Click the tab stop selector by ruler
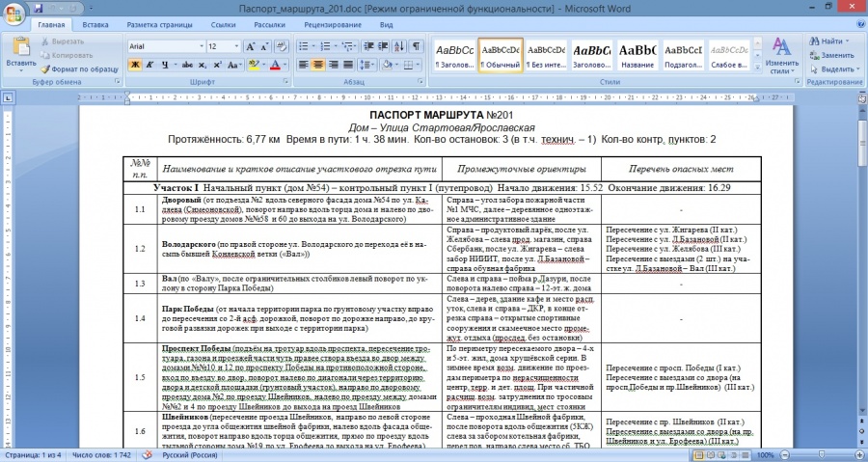This screenshot has height=462, width=868. pyautogui.click(x=9, y=98)
